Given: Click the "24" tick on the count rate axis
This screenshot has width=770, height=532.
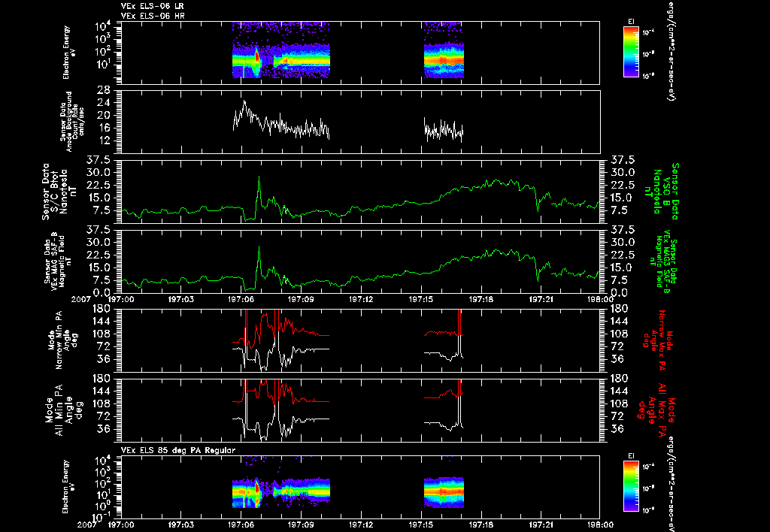Looking at the screenshot, I should [104, 103].
